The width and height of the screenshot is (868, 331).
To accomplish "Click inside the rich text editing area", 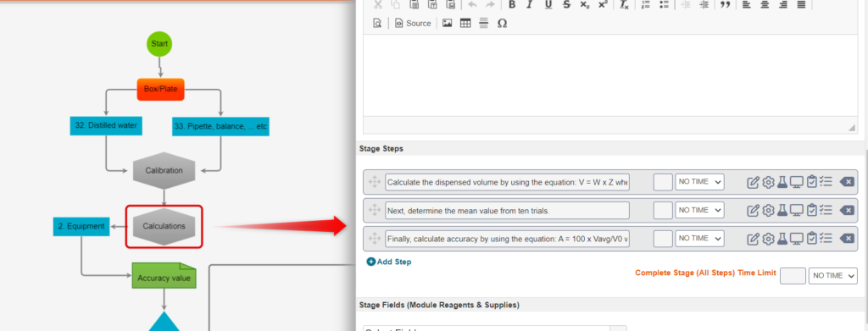I will pyautogui.click(x=610, y=75).
